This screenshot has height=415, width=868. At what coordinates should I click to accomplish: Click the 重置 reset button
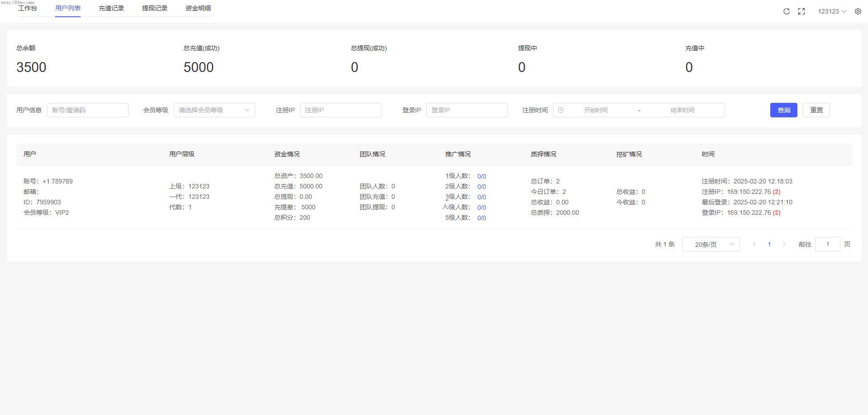(x=816, y=110)
